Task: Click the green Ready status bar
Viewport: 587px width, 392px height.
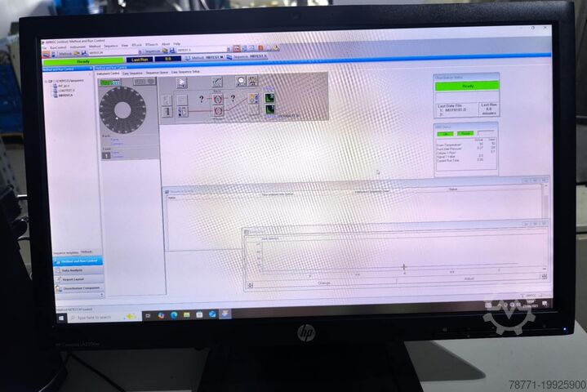Action: (x=82, y=60)
